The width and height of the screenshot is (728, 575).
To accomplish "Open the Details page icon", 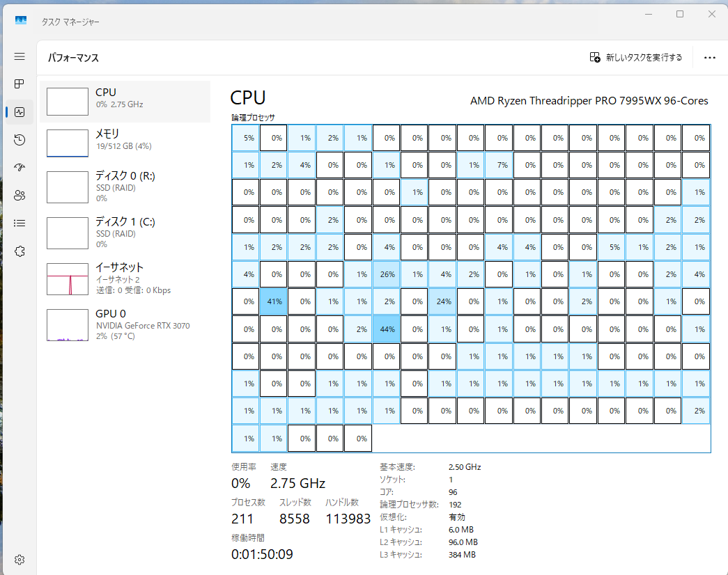I will pyautogui.click(x=20, y=223).
